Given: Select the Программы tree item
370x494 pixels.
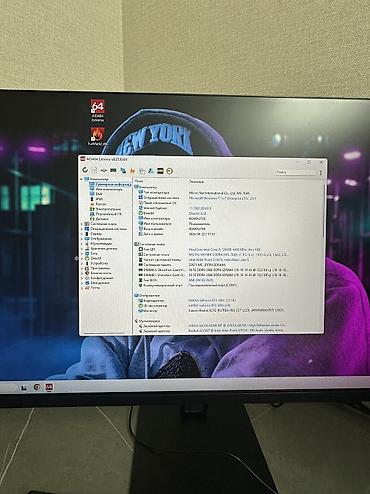Looking at the screenshot, I should (97, 268).
